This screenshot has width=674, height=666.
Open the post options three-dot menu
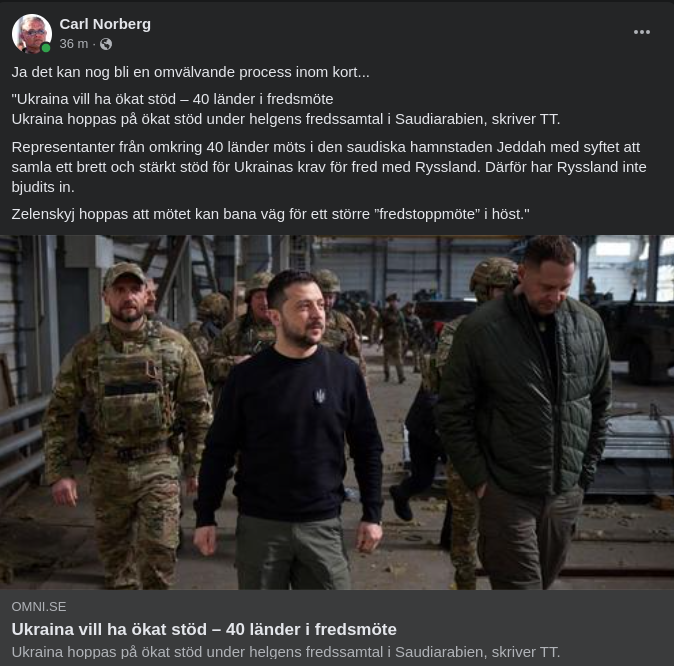click(642, 32)
